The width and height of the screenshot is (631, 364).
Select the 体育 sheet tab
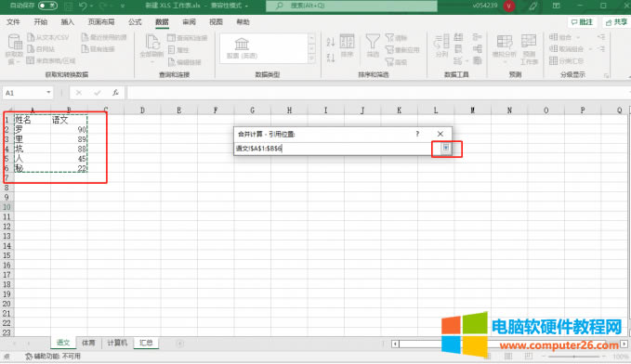[88, 343]
